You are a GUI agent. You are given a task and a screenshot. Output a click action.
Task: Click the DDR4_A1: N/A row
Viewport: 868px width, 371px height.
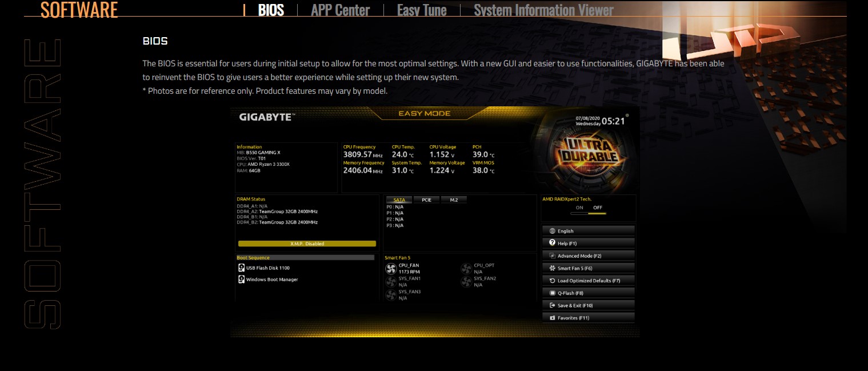pyautogui.click(x=252, y=206)
